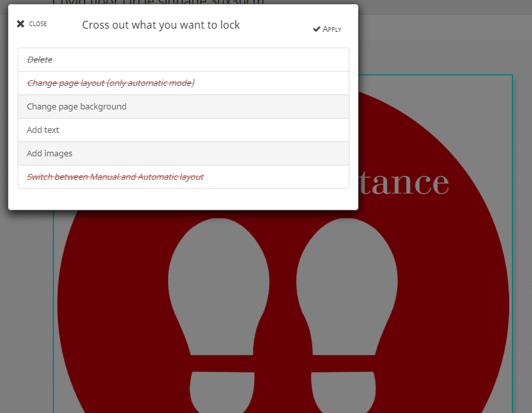Select the 'tance' text on canvas
The image size is (532, 413).
coord(404,183)
